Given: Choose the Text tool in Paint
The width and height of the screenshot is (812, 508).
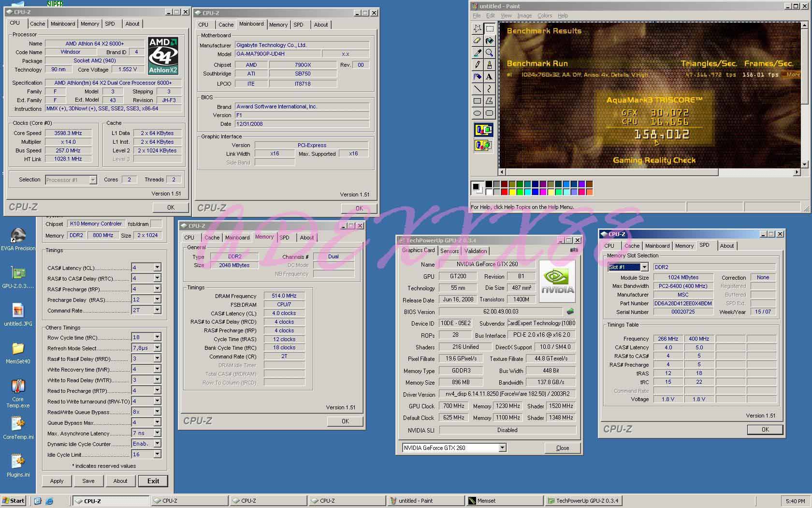Looking at the screenshot, I should [x=489, y=77].
